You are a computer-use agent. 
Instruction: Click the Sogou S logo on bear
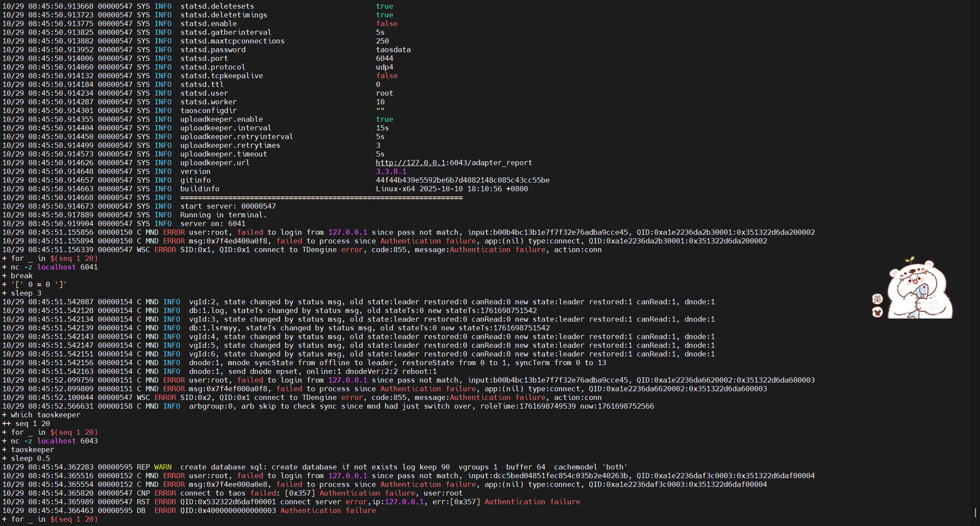click(933, 305)
